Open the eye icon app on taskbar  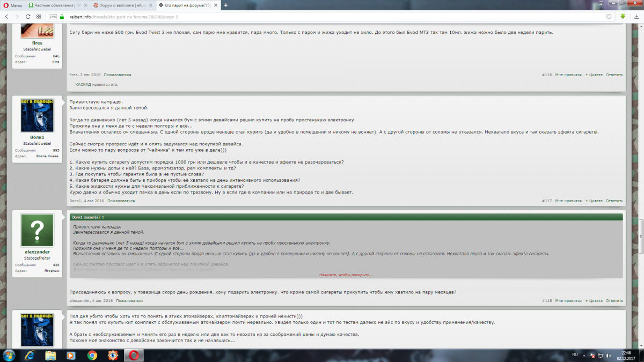coord(112,355)
